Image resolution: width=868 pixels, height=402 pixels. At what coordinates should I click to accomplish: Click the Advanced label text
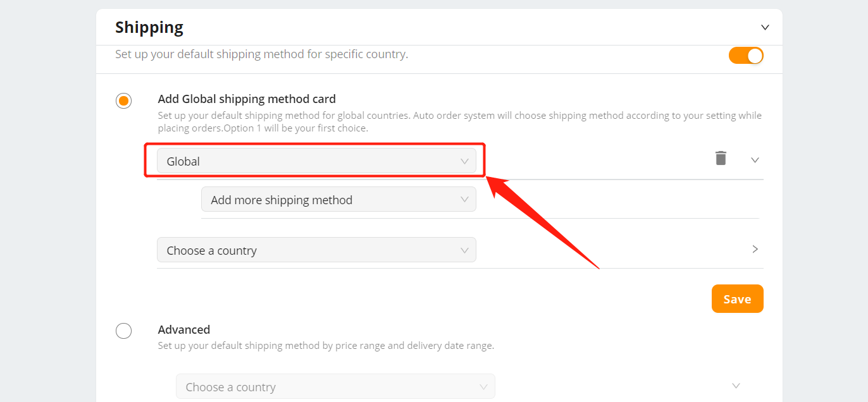184,329
